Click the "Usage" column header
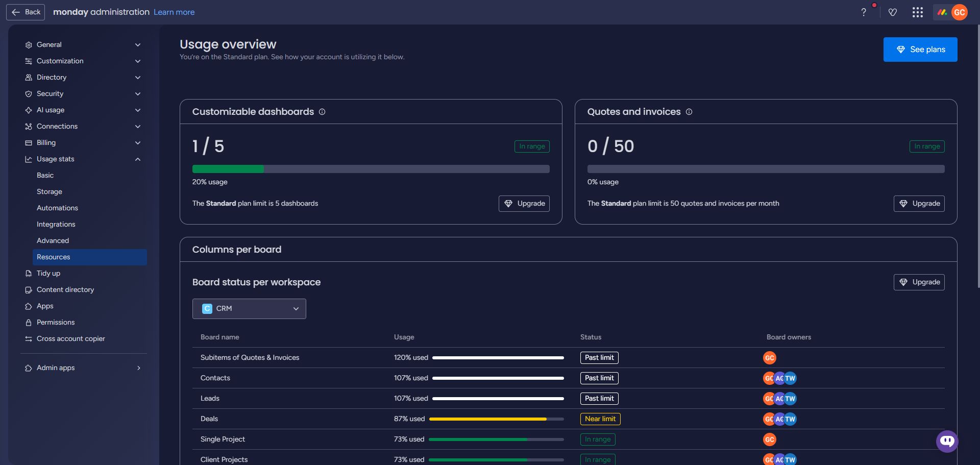The height and width of the screenshot is (465, 980). [x=404, y=337]
